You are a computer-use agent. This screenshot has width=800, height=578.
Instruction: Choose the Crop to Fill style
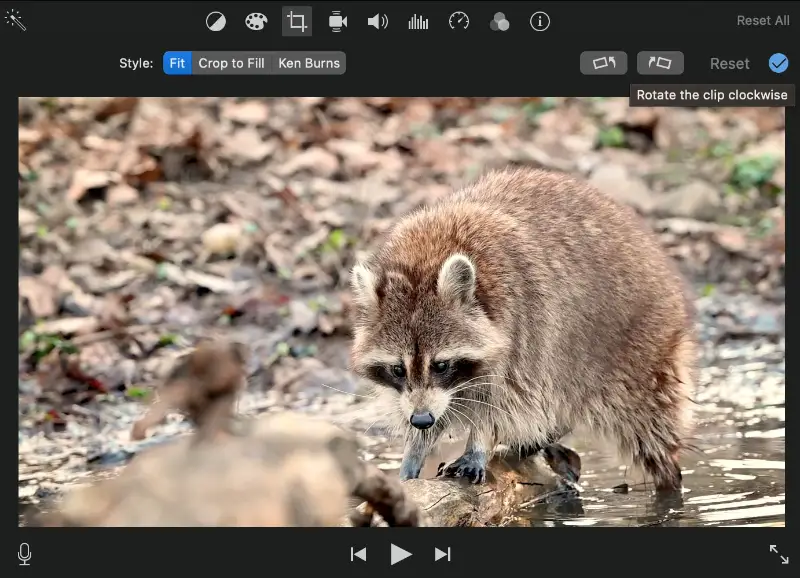click(231, 63)
